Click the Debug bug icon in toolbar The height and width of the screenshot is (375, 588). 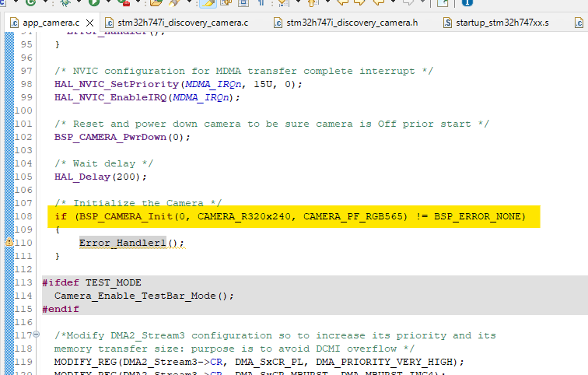(65, 2)
